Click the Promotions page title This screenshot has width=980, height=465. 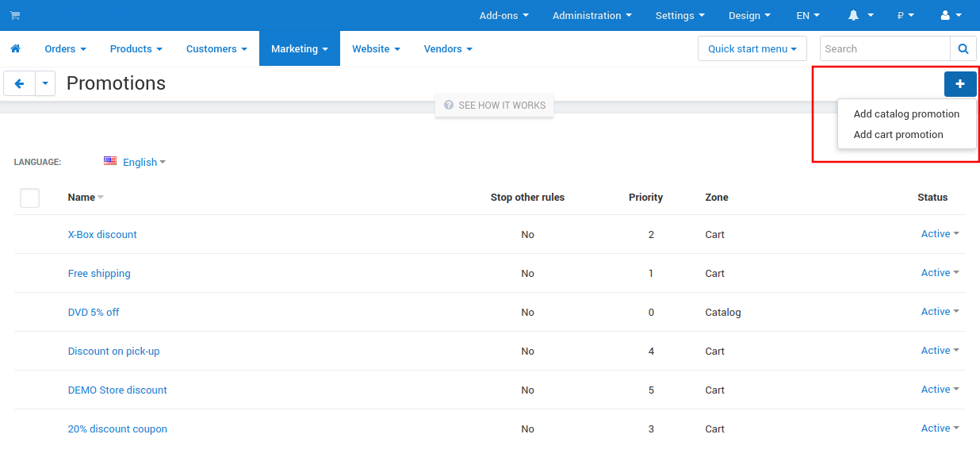point(116,83)
